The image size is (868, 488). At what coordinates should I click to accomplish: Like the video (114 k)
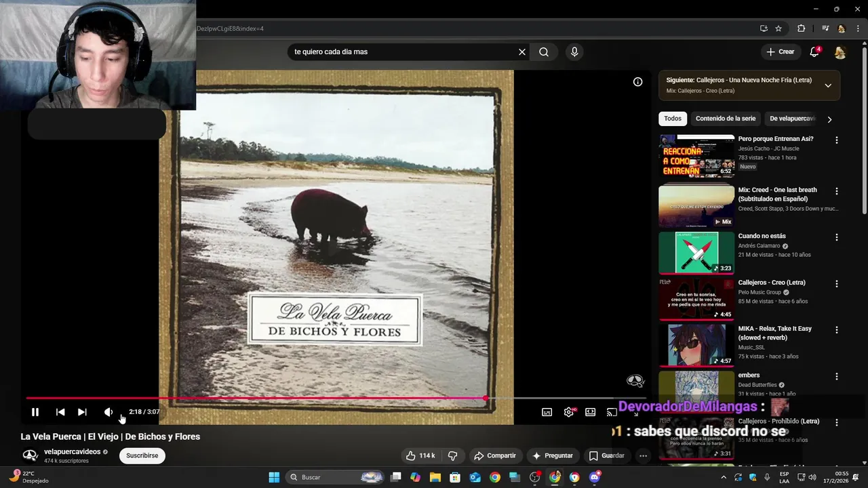pos(420,455)
